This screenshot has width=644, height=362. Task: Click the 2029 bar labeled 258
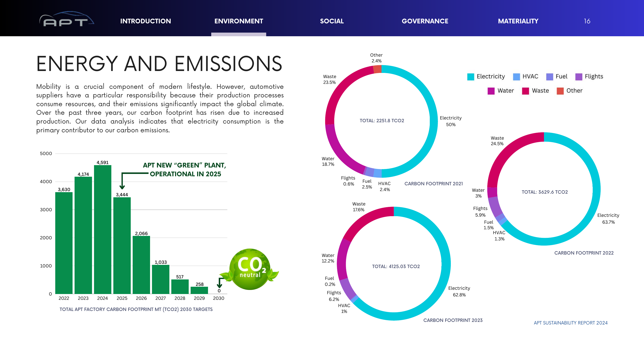tap(199, 290)
